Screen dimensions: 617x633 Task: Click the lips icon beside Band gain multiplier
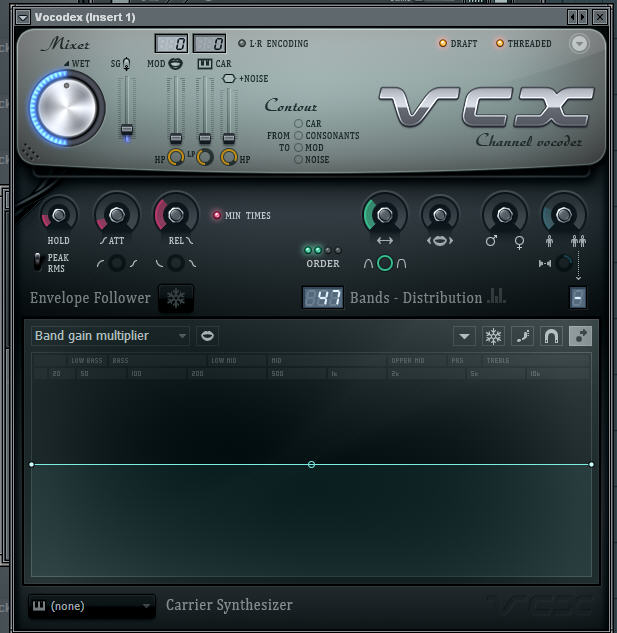pyautogui.click(x=208, y=336)
